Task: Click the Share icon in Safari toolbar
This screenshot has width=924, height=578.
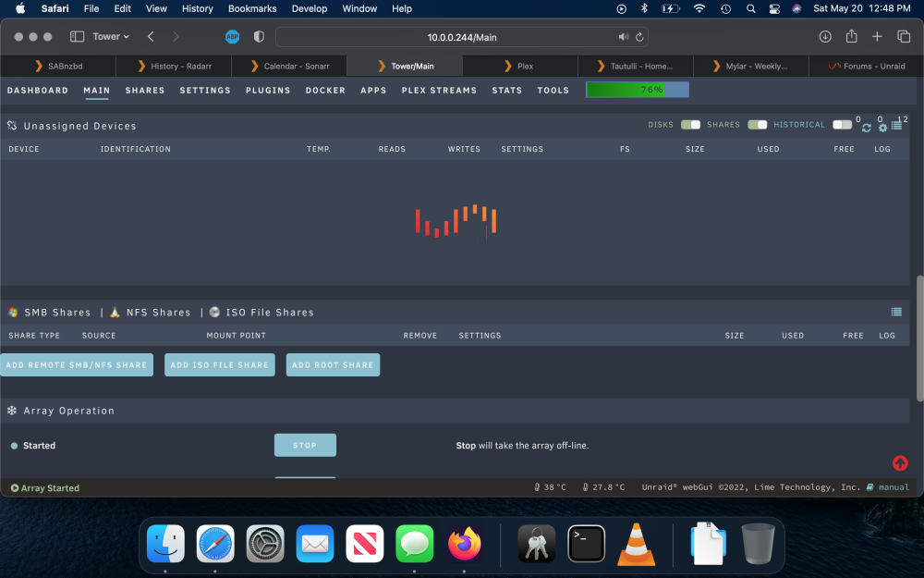Action: [852, 36]
